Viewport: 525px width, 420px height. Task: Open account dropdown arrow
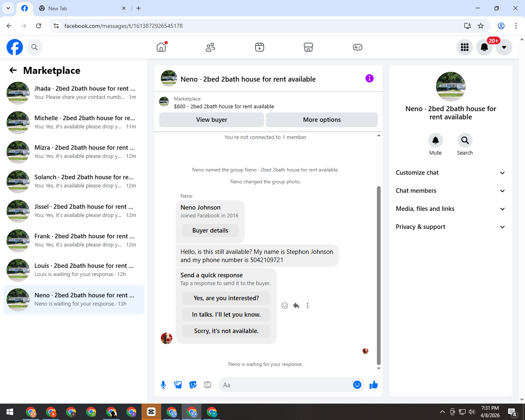click(x=504, y=47)
